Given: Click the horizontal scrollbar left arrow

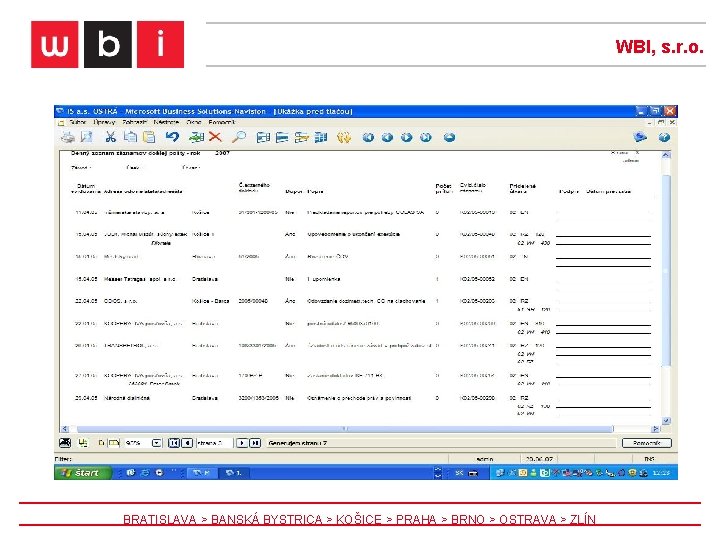Looking at the screenshot, I should [x=65, y=429].
